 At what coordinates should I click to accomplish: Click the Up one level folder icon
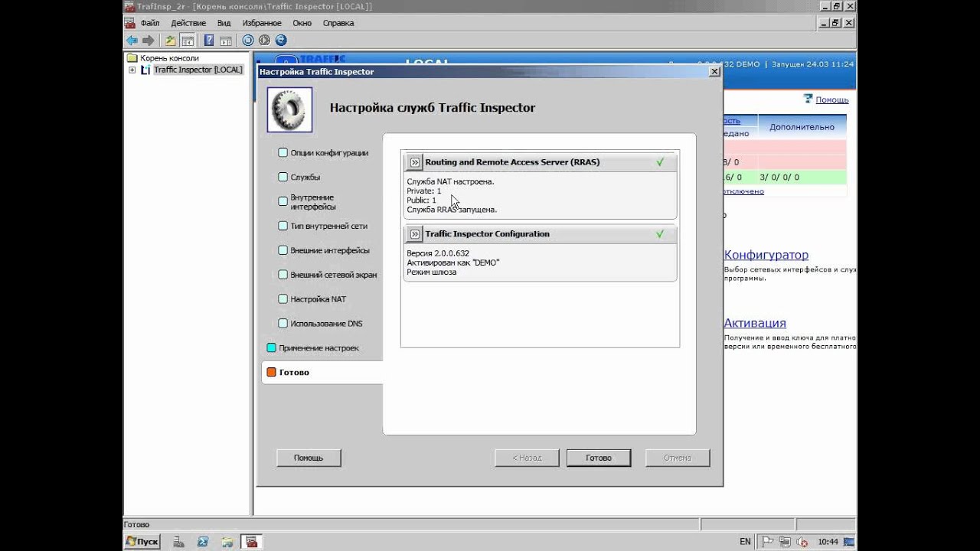pyautogui.click(x=171, y=41)
